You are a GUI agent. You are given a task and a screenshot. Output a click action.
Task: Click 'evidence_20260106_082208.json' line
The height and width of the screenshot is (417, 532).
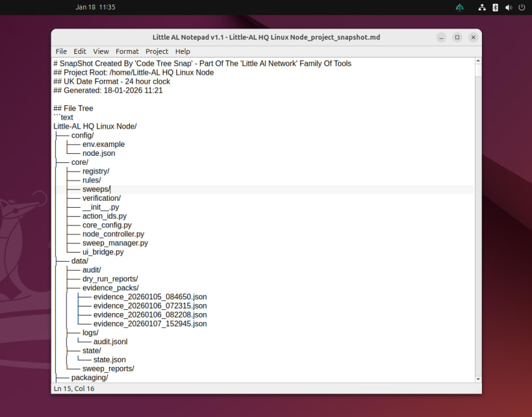[x=150, y=315]
